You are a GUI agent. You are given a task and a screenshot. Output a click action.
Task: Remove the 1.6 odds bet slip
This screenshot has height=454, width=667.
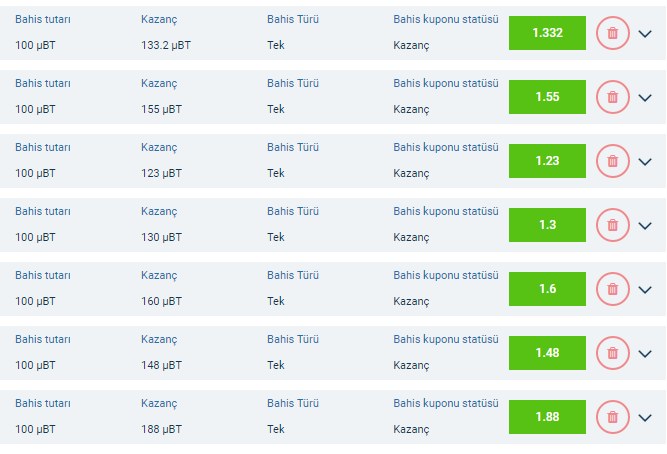(x=613, y=289)
